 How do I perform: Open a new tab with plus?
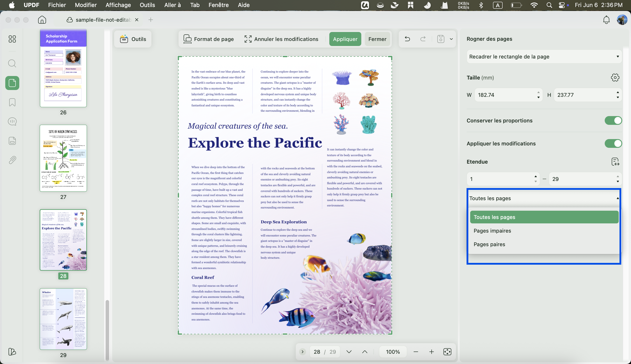pyautogui.click(x=151, y=20)
